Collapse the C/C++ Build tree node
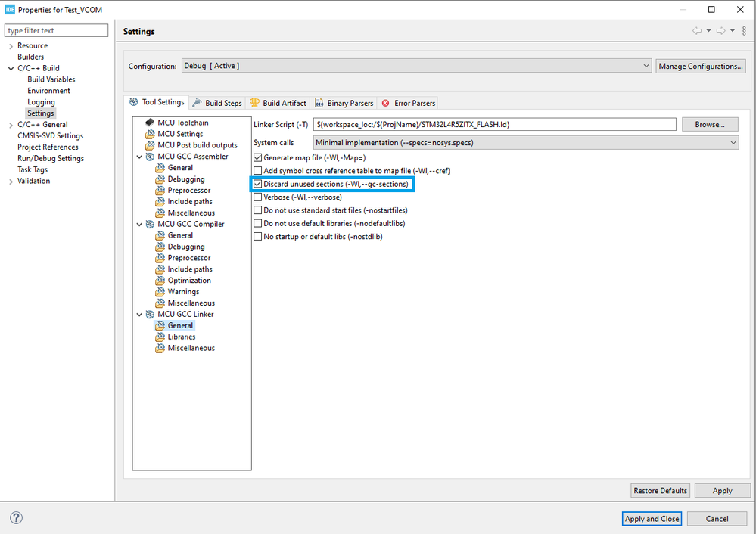Image resolution: width=756 pixels, height=534 pixels. 11,68
